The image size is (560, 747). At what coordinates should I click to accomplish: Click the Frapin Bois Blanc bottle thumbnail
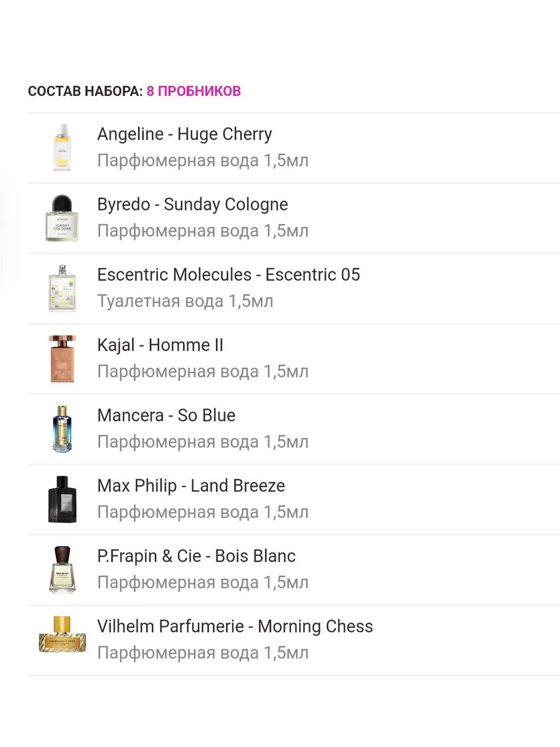point(62,570)
